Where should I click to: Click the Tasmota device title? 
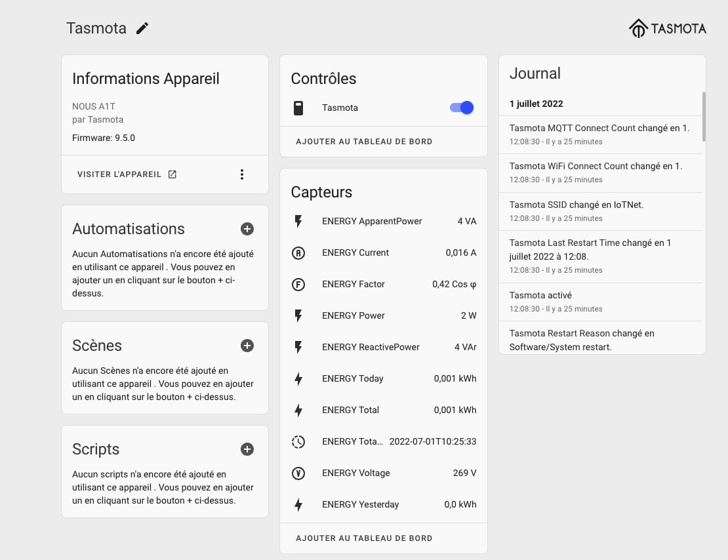96,28
